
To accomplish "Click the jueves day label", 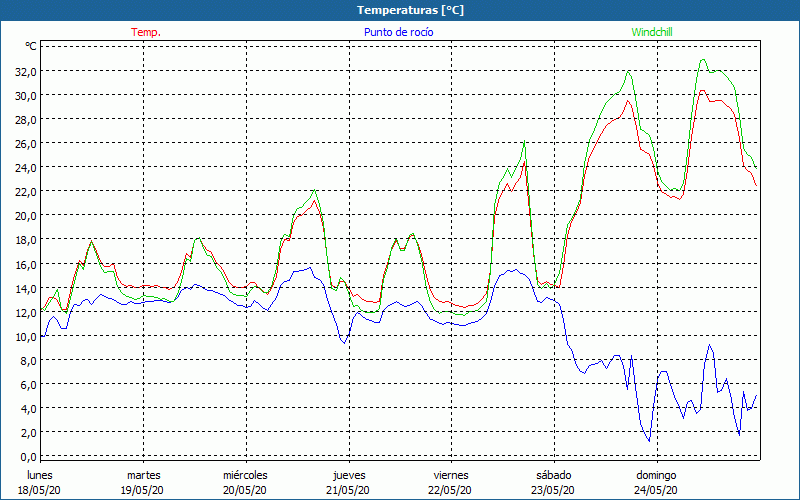I will (x=349, y=475).
